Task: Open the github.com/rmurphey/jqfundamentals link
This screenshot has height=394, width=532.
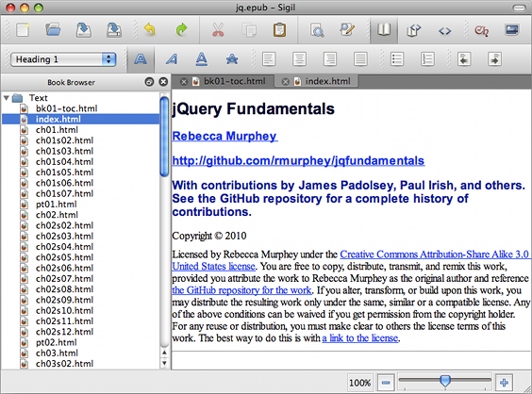Action: tap(298, 161)
